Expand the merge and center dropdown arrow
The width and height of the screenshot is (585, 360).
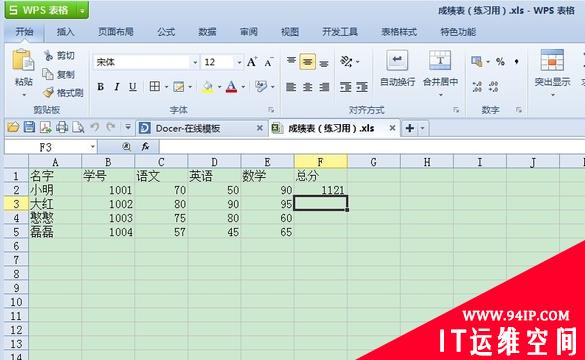[x=441, y=95]
